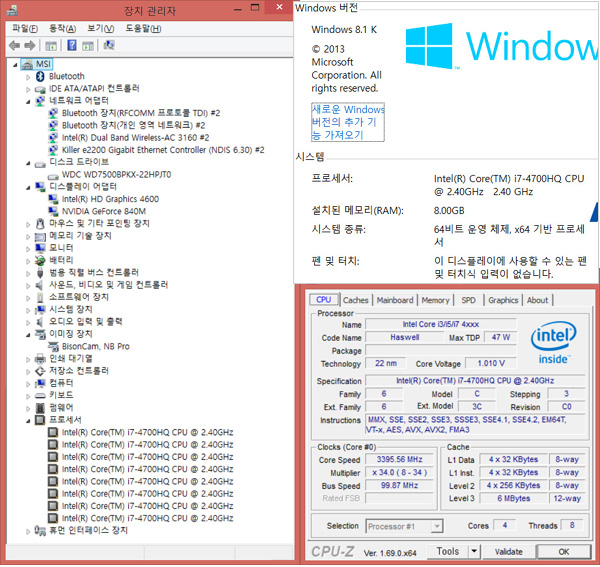Click the Multiplier x 34.0 value in CPU-Z

click(399, 472)
